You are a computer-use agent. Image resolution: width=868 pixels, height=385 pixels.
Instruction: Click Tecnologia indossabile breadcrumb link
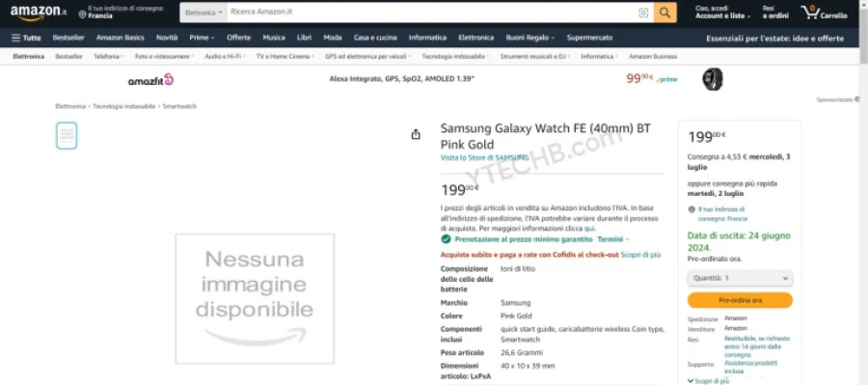[x=124, y=106]
